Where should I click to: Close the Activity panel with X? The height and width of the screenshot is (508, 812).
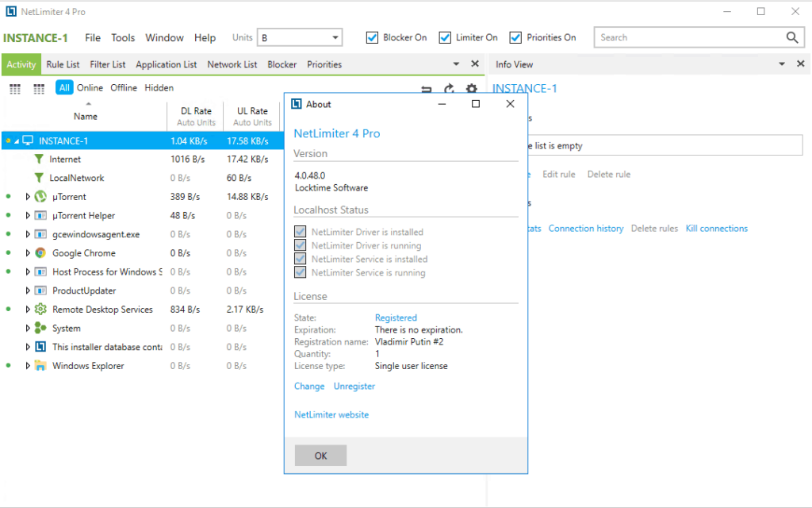point(475,63)
